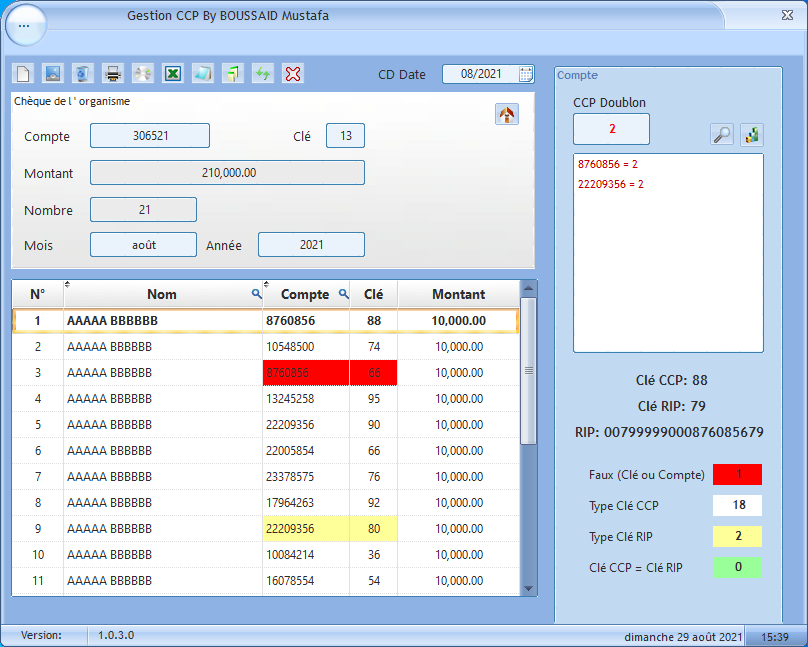Click the bar chart statistics icon
The height and width of the screenshot is (647, 808).
752,135
